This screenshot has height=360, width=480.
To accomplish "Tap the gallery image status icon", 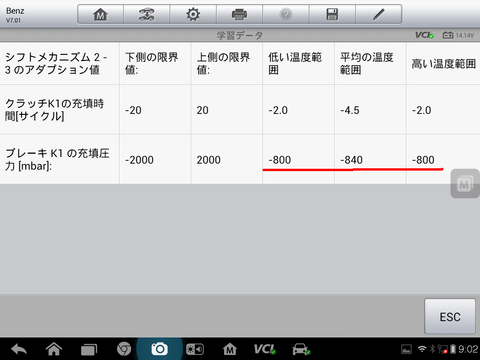I will 406,349.
